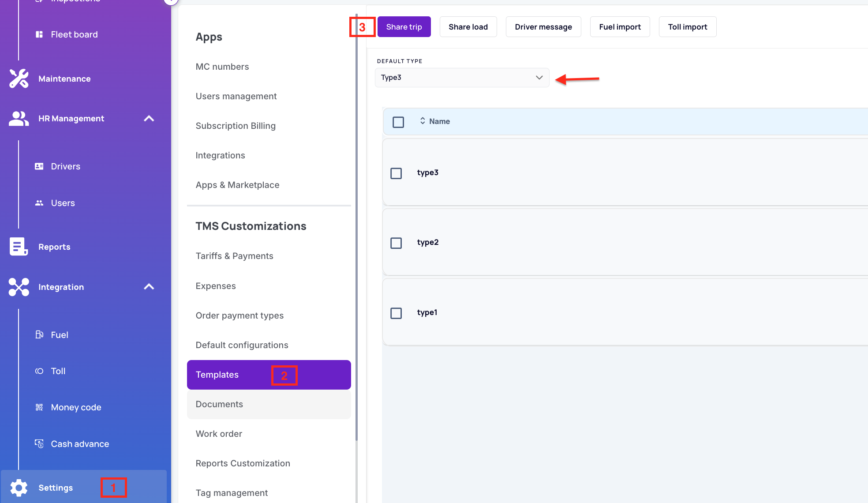Go to Fleet board
The image size is (868, 503).
click(x=74, y=34)
